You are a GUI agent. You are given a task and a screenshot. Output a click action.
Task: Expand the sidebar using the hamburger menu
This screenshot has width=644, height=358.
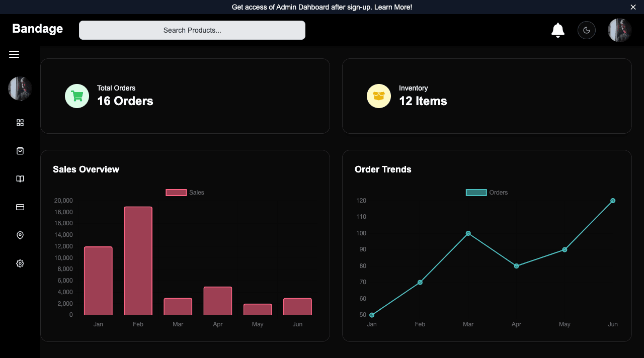pos(14,54)
